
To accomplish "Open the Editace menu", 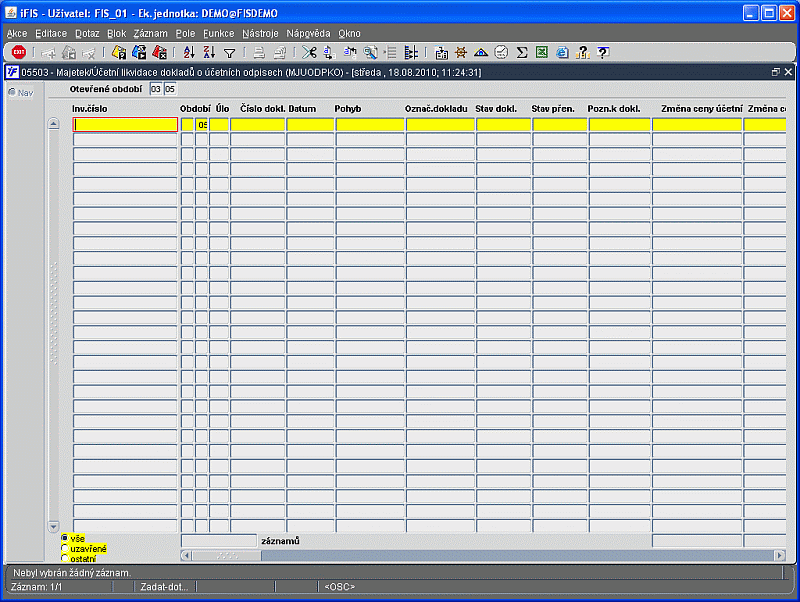I will pos(51,34).
